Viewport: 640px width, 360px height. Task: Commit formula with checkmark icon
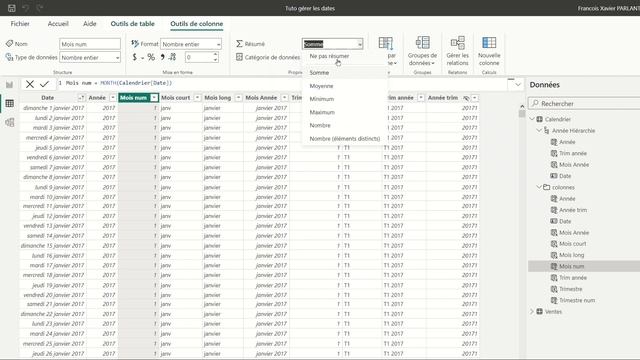point(44,84)
